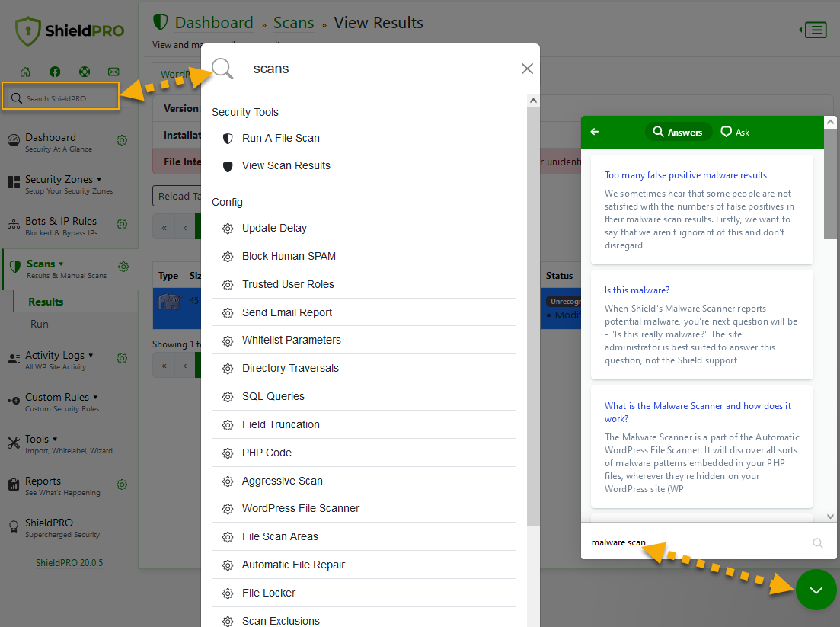Close the search modal with X
The image size is (840, 627).
click(527, 69)
